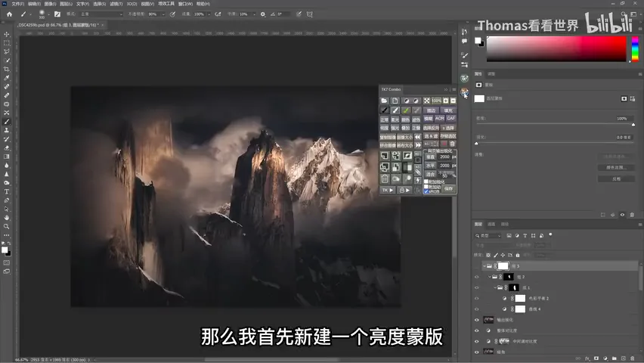Select the Eraser tool
The height and width of the screenshot is (363, 644).
click(7, 148)
